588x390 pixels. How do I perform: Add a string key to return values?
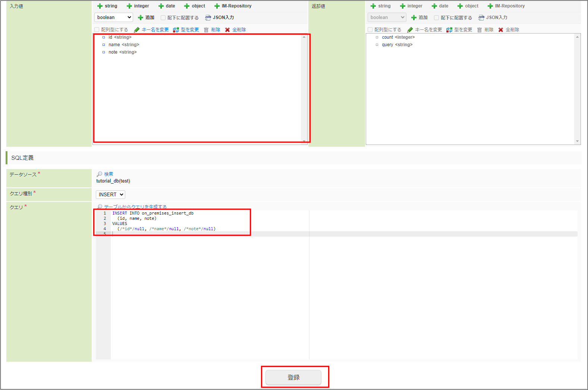click(381, 6)
